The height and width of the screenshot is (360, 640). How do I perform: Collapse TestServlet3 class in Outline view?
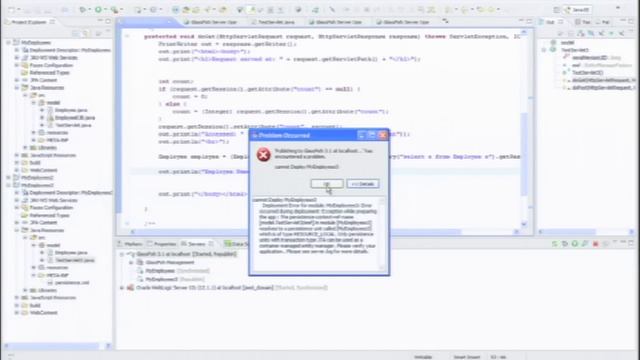[x=544, y=50]
